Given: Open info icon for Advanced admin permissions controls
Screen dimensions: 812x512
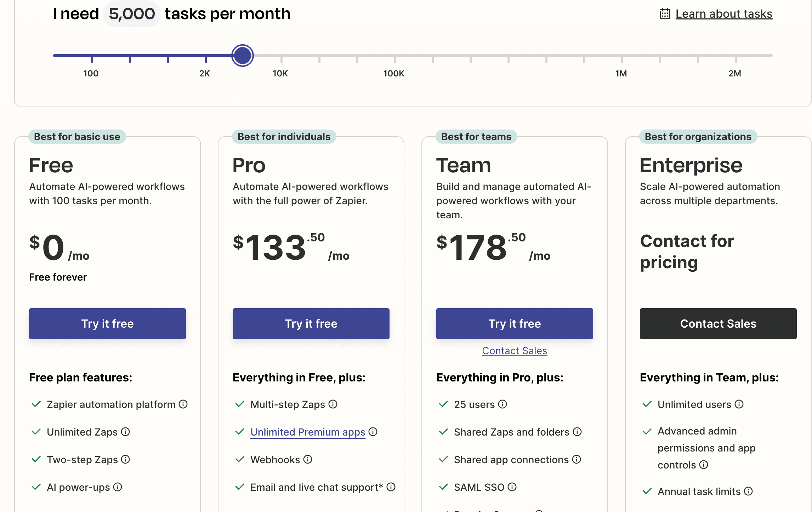Looking at the screenshot, I should 704,465.
